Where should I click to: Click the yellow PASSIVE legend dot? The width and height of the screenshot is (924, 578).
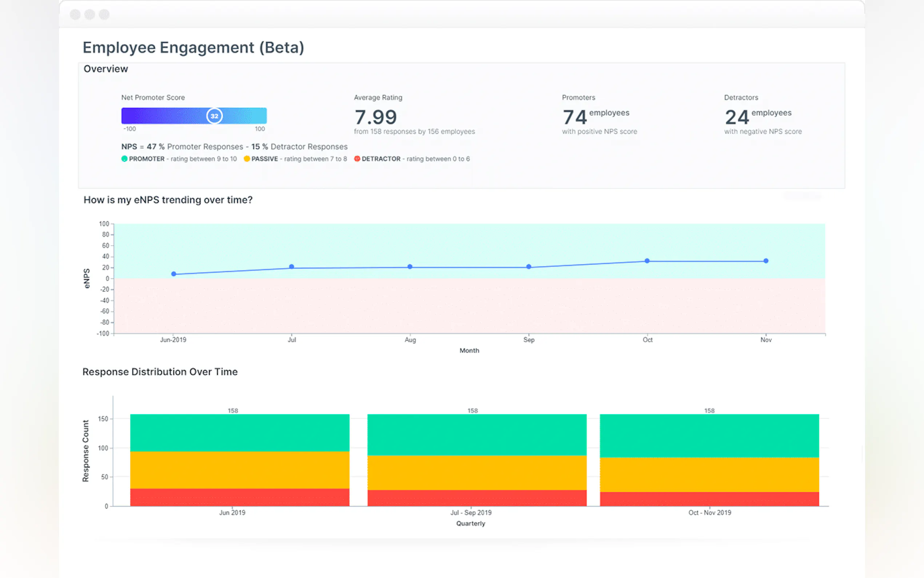(x=247, y=159)
